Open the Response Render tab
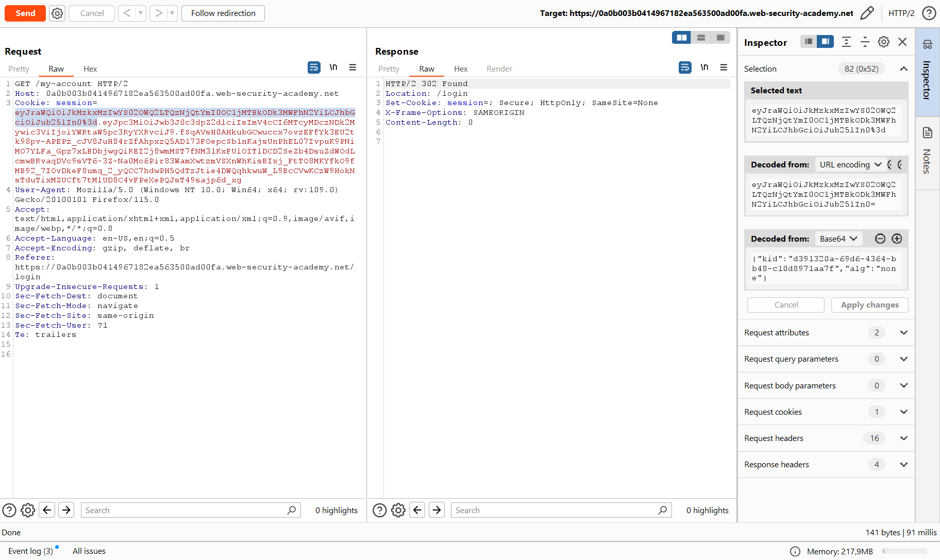The width and height of the screenshot is (940, 560). tap(499, 69)
